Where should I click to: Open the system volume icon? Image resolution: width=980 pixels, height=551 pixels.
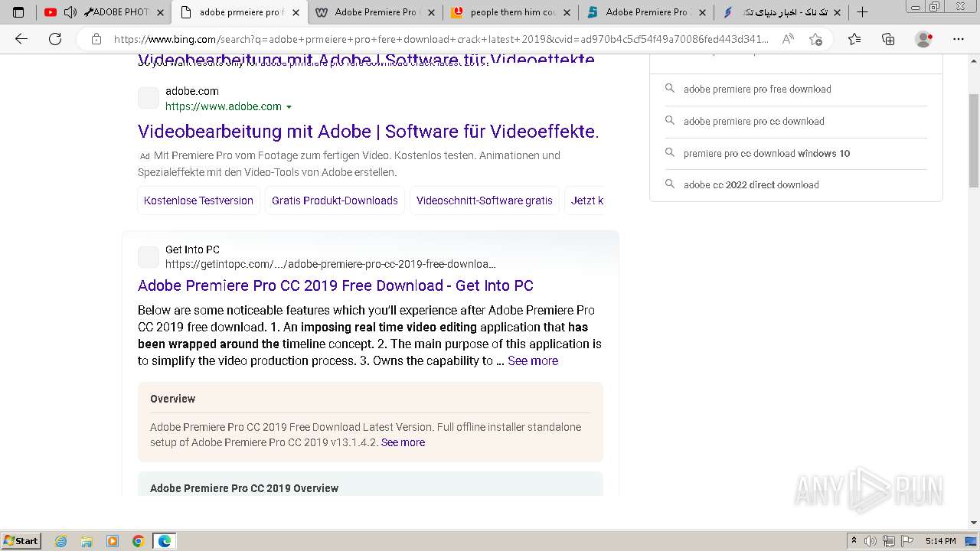point(871,541)
